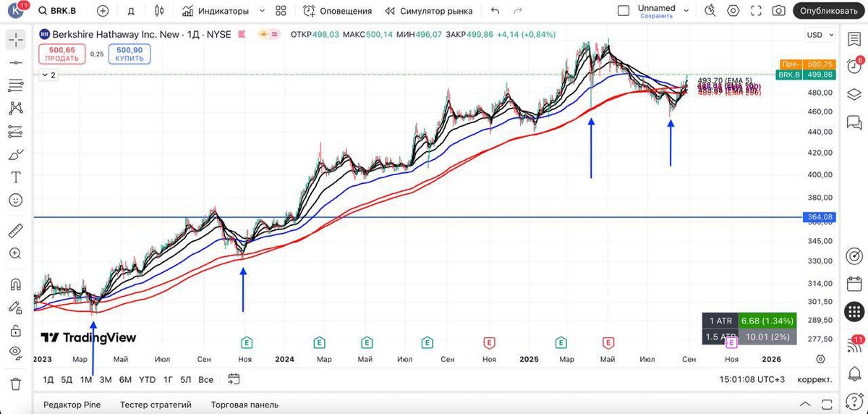Open BRK.B symbol search
Viewport: 868px width, 414px height.
58,11
